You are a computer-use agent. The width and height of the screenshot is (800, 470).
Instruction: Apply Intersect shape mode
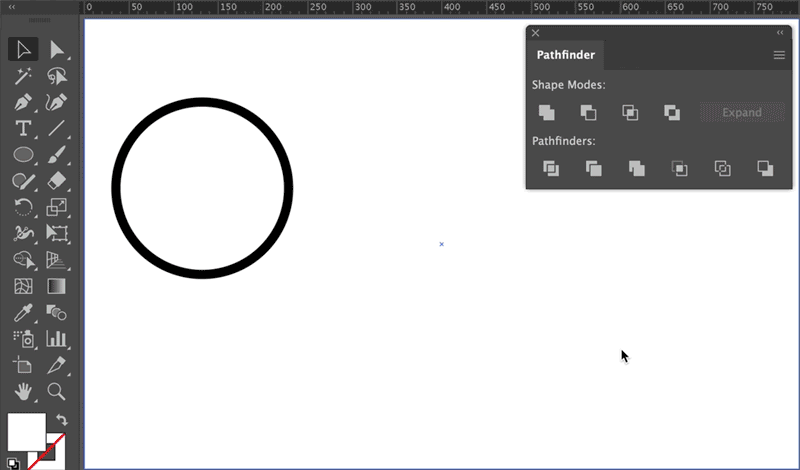pos(630,113)
